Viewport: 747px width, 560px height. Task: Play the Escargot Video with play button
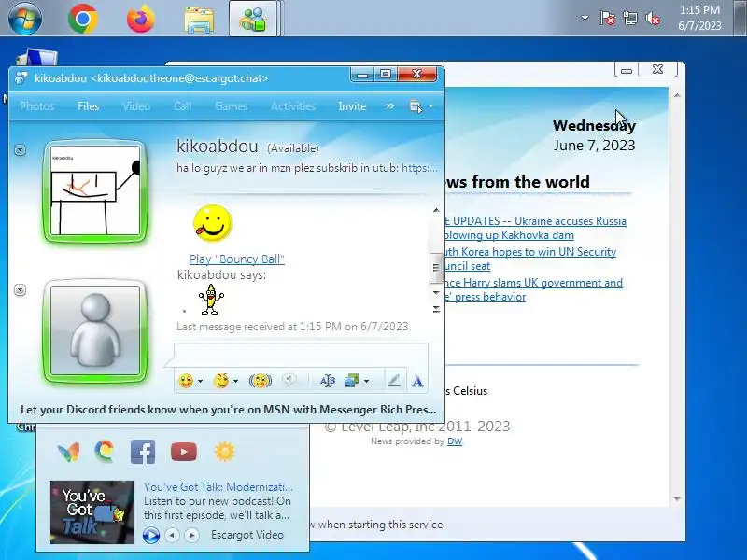point(151,535)
